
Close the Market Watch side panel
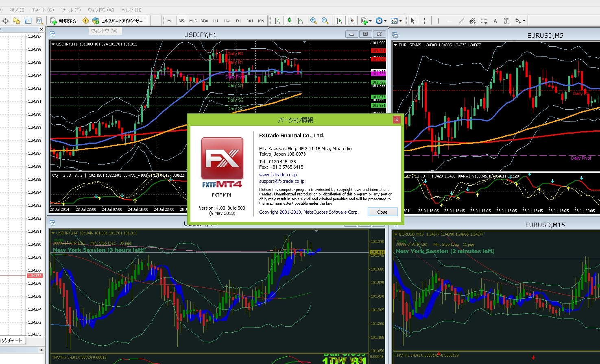click(41, 30)
